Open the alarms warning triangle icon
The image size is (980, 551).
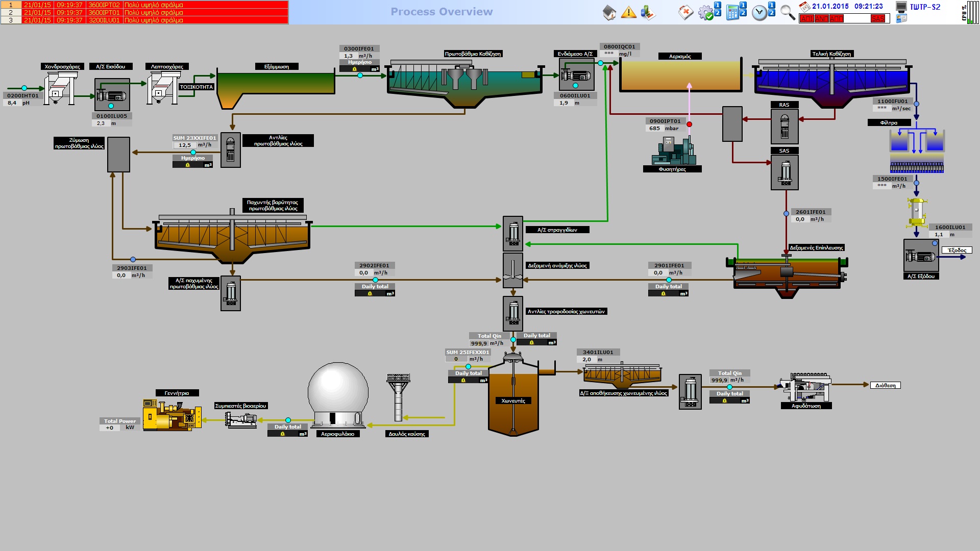[x=628, y=12]
